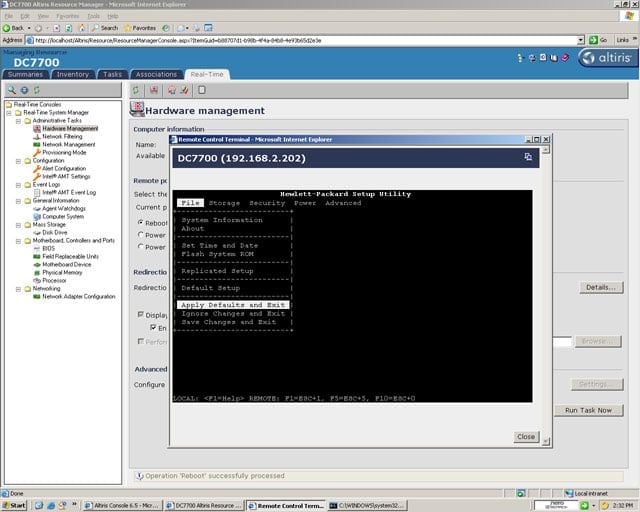Click the blue globe icon above the tree
The width and height of the screenshot is (640, 512).
tap(24, 90)
